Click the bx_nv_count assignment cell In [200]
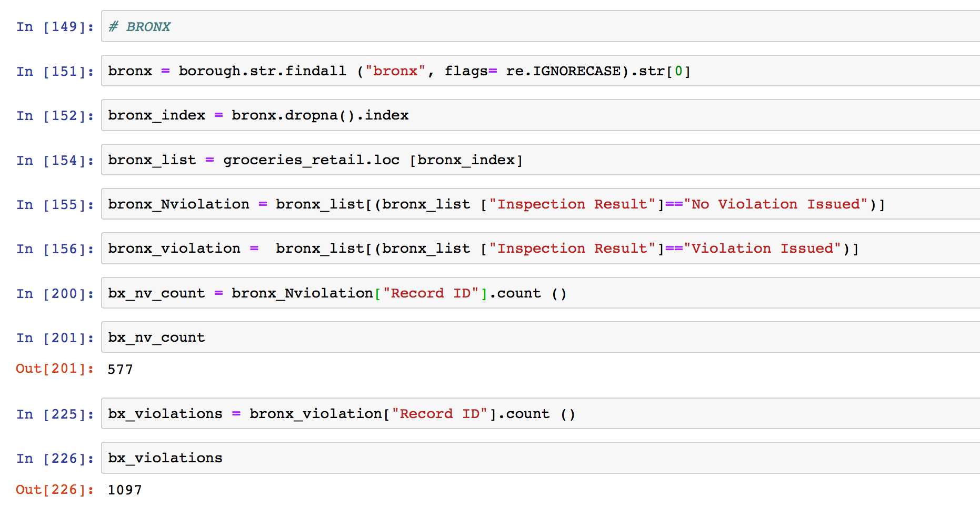This screenshot has width=980, height=516. (541, 293)
